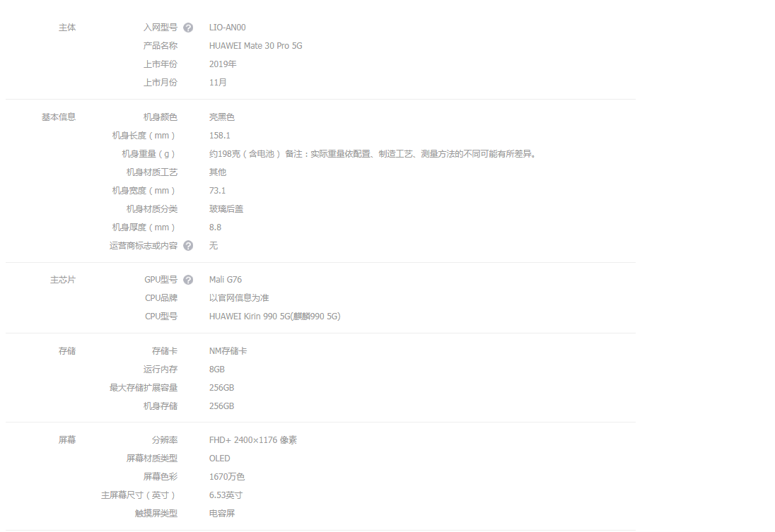Click the touchscreen type value 电容屏
Viewport: 775px width, 532px height.
point(222,513)
